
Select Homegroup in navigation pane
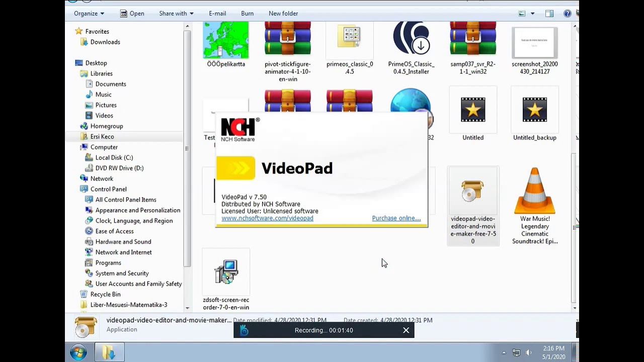coord(107,126)
